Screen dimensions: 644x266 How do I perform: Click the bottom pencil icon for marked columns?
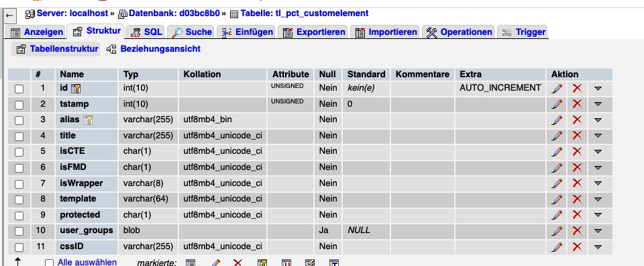pyautogui.click(x=215, y=263)
